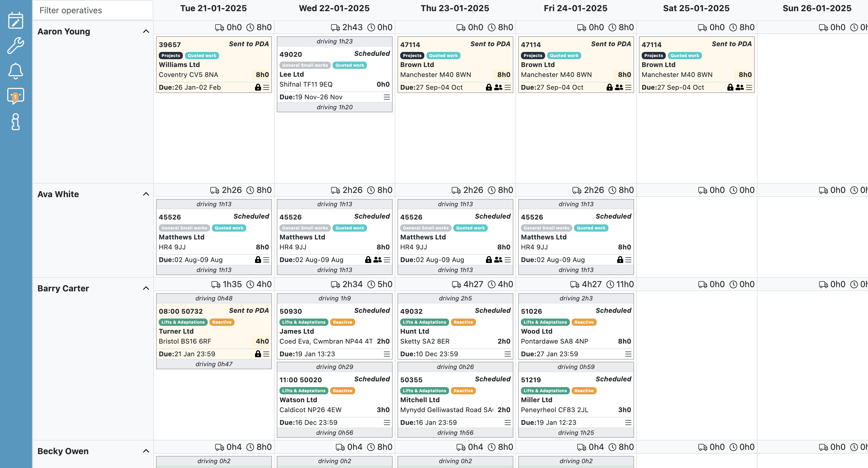Click Projects tag on job 39657
This screenshot has width=868, height=468.
point(171,56)
